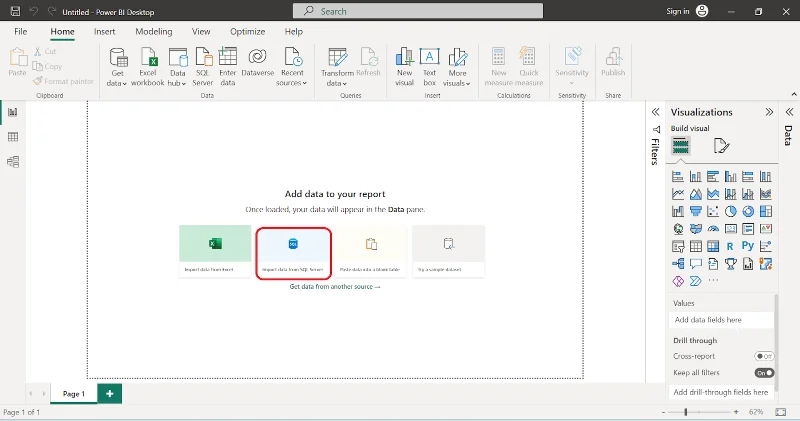Click the Build visual fields icon
800x421 pixels.
681,146
